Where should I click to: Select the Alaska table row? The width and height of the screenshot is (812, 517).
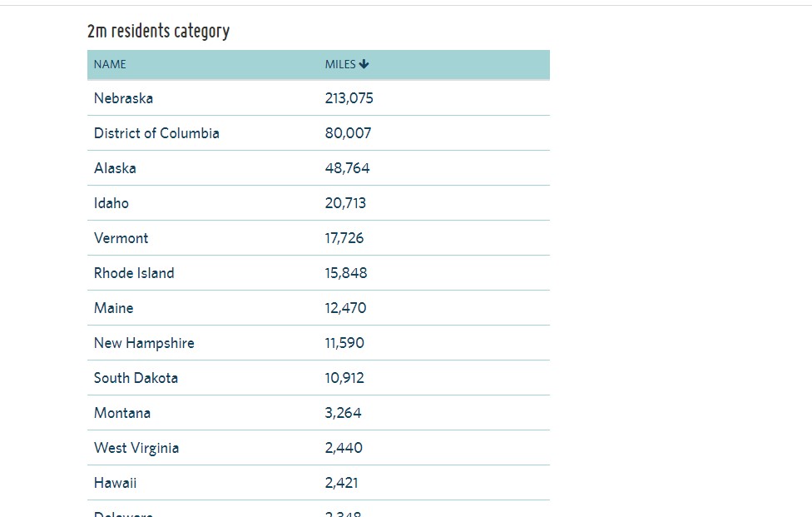(x=319, y=168)
